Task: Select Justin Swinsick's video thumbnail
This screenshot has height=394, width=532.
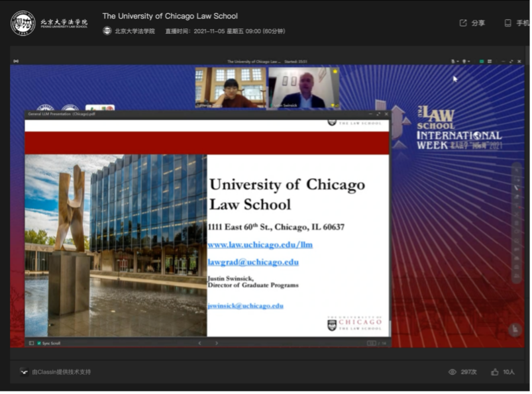Action: [x=303, y=87]
